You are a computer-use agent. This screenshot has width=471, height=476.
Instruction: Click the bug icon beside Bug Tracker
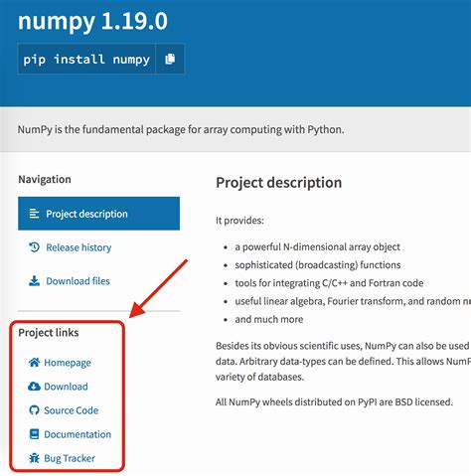[34, 458]
